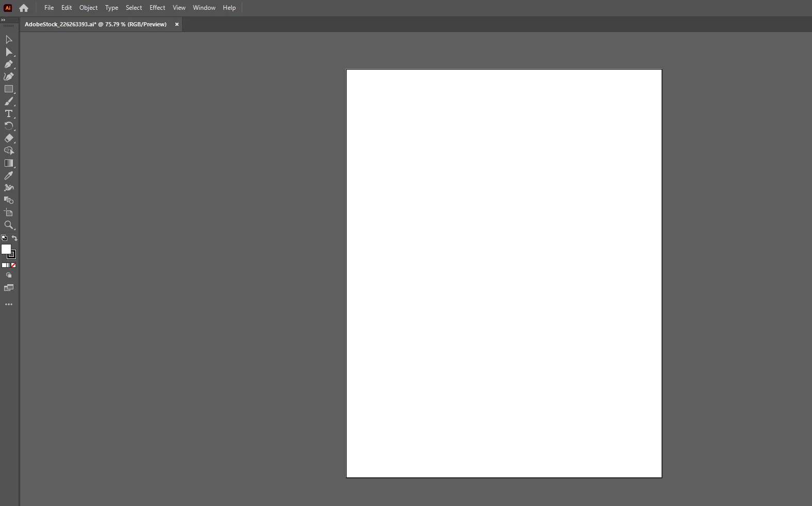This screenshot has height=506, width=812.
Task: Open Edit Toolbar three dots
Action: pyautogui.click(x=9, y=304)
